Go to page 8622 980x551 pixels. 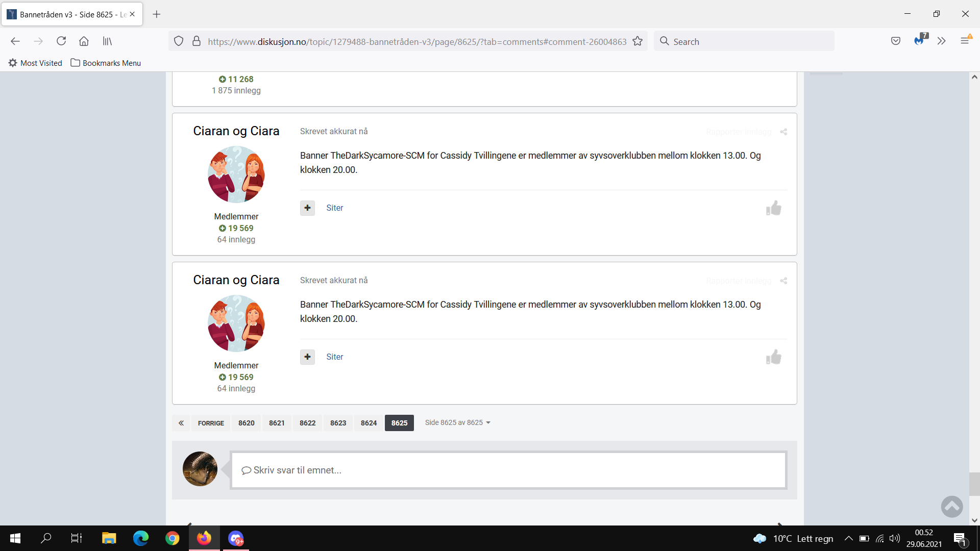click(x=308, y=423)
